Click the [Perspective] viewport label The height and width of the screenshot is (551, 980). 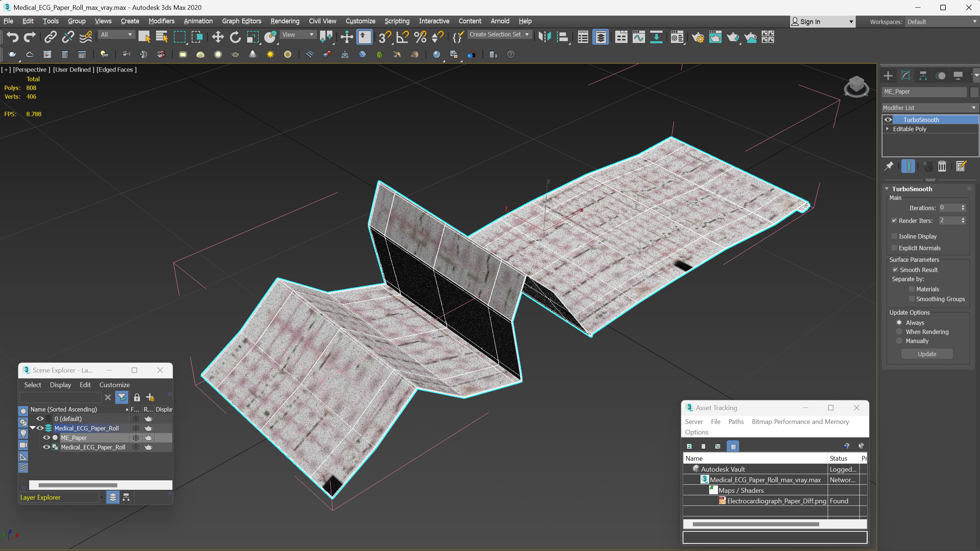pyautogui.click(x=32, y=69)
